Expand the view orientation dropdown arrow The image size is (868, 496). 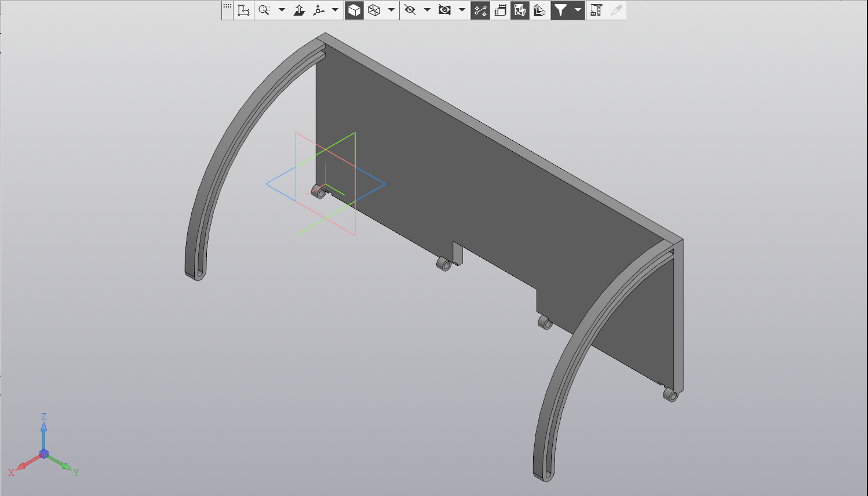pyautogui.click(x=335, y=10)
